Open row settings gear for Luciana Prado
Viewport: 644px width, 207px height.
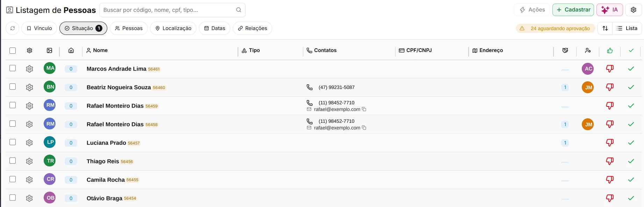pyautogui.click(x=29, y=143)
